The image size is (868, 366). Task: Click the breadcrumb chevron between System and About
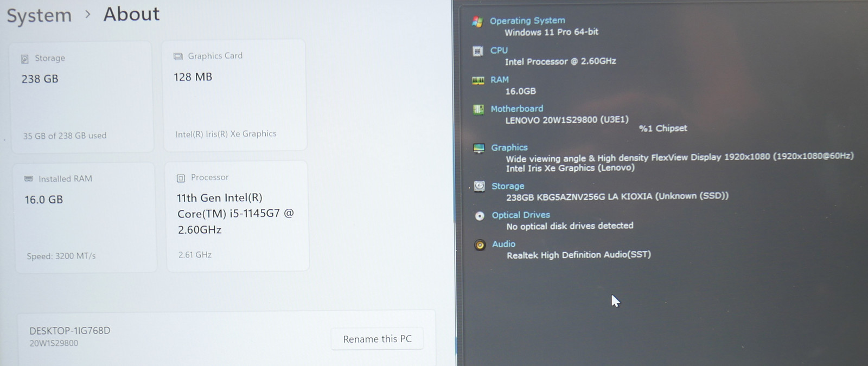(x=88, y=15)
